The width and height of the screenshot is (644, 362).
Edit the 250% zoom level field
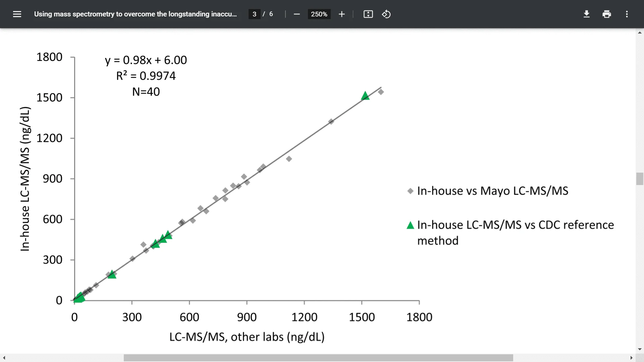point(319,14)
